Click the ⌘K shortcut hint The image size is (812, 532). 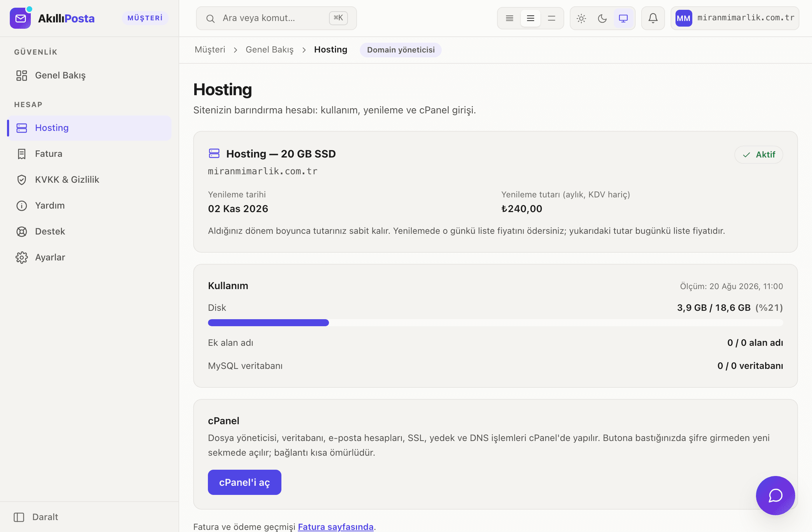click(338, 18)
